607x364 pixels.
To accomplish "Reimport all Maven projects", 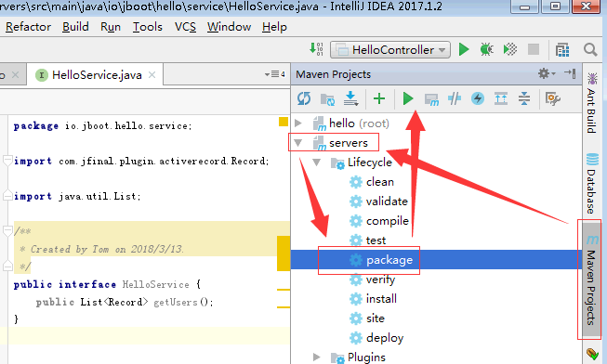I will click(304, 98).
